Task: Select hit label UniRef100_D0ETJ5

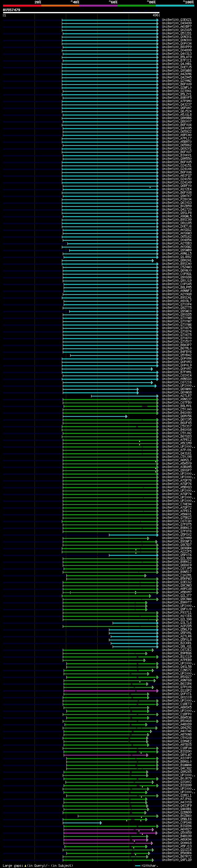Action: pyautogui.click(x=177, y=67)
